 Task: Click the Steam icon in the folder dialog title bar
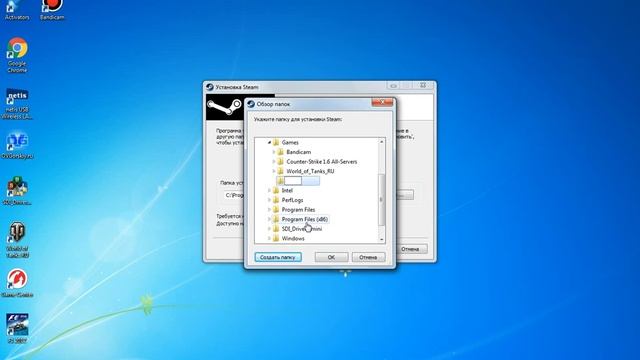251,104
